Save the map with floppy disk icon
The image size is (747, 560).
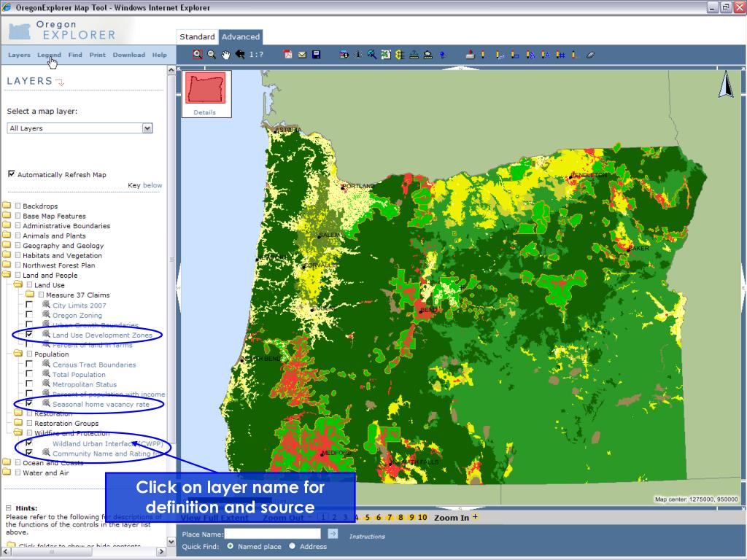click(x=316, y=54)
